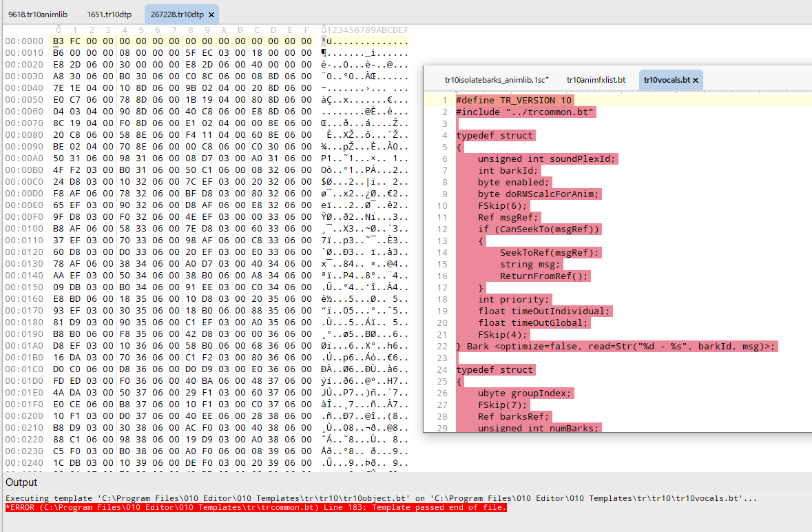This screenshot has width=812, height=532.
Task: Click the #include "../trcommon.bt" line
Action: pyautogui.click(x=525, y=112)
